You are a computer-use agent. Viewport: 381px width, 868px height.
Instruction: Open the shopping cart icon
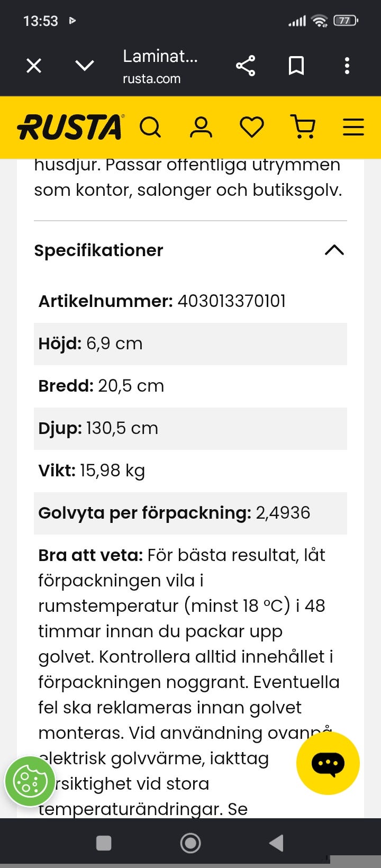(303, 128)
